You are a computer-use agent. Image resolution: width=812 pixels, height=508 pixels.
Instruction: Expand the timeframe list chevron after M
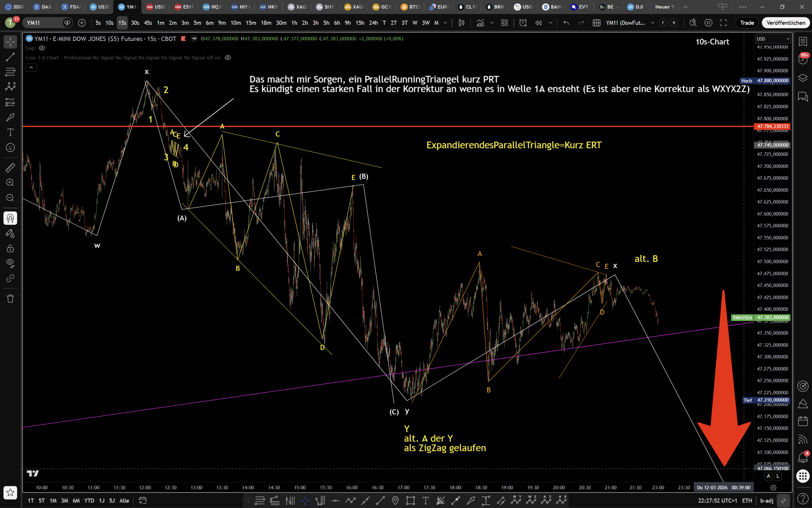[445, 23]
